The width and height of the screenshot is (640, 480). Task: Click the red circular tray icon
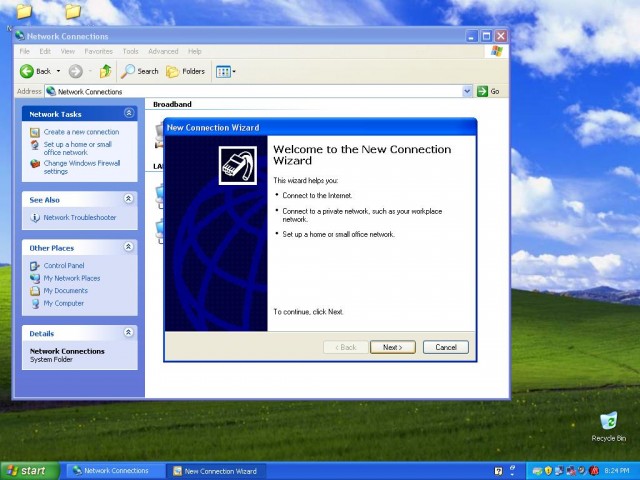click(594, 471)
